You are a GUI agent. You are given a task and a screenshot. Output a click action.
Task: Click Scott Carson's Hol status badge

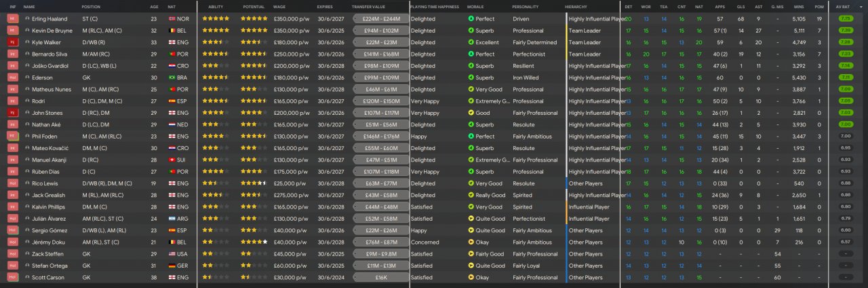click(12, 277)
